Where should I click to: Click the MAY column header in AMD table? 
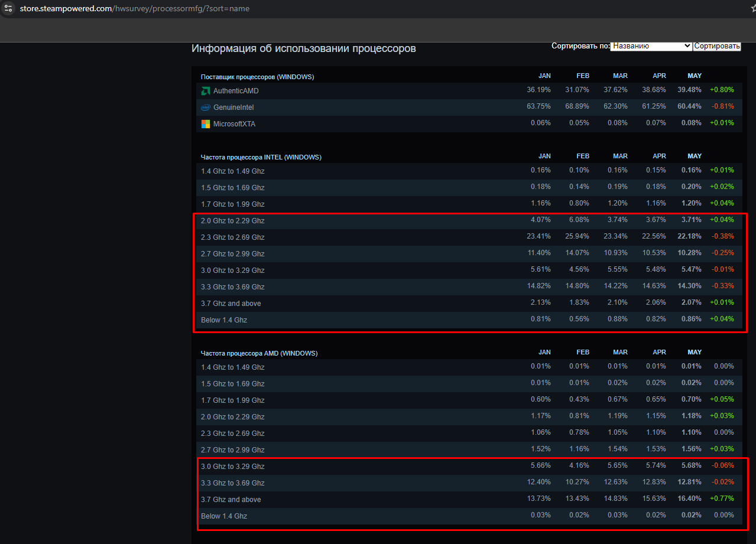tap(695, 352)
